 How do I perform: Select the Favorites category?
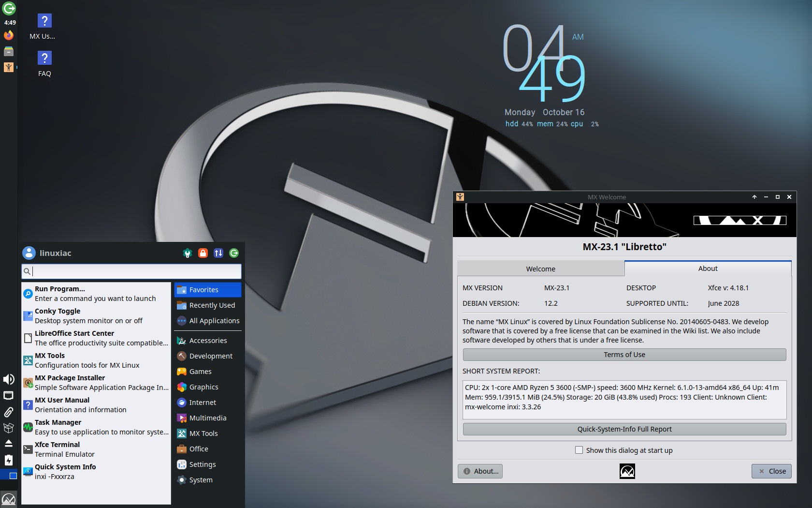coord(208,290)
